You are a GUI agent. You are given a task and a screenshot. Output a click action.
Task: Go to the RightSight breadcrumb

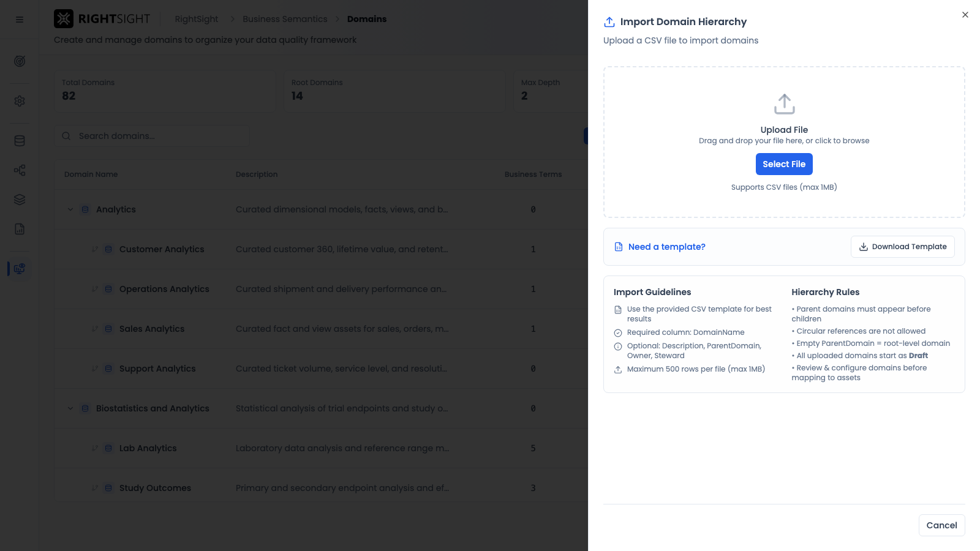pyautogui.click(x=197, y=19)
